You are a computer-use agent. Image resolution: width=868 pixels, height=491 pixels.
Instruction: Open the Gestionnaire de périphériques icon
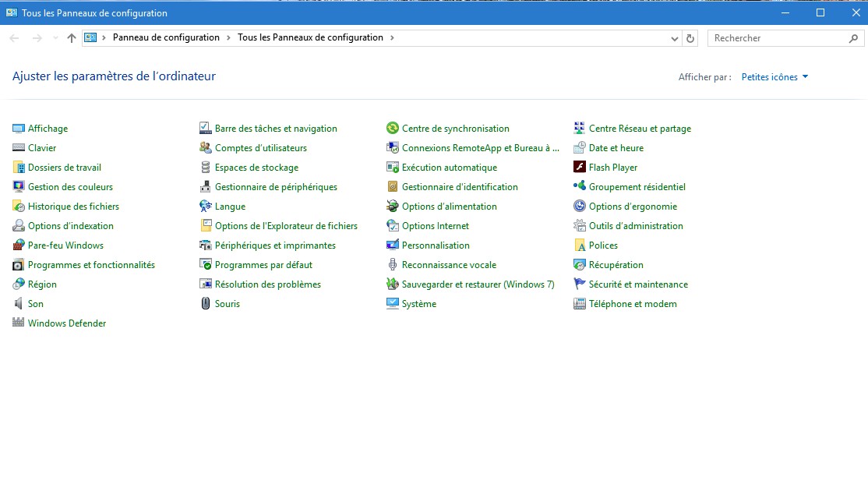[206, 186]
